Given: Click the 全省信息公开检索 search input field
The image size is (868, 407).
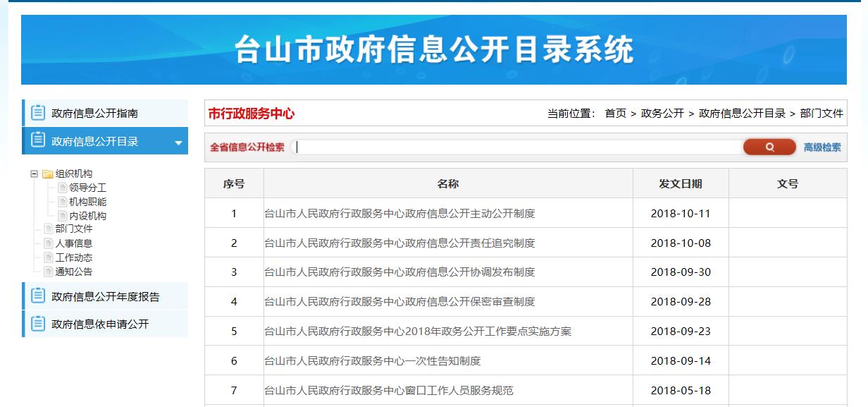Looking at the screenshot, I should click(x=516, y=147).
